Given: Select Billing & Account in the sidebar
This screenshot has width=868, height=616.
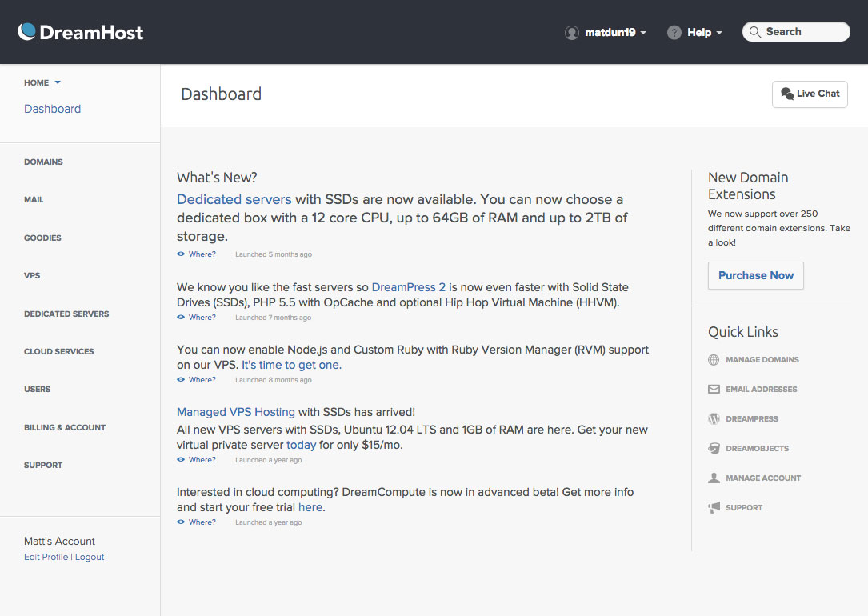Looking at the screenshot, I should coord(65,428).
